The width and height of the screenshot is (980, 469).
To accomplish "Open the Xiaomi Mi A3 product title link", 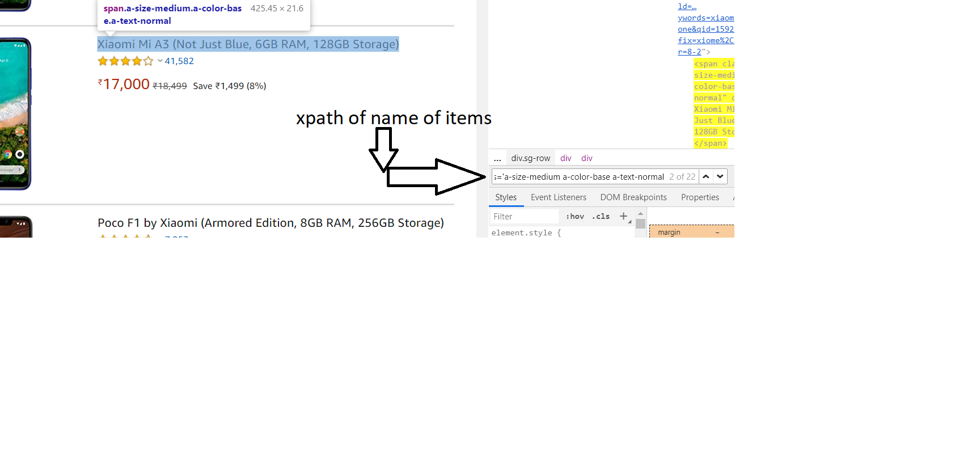I will point(248,44).
